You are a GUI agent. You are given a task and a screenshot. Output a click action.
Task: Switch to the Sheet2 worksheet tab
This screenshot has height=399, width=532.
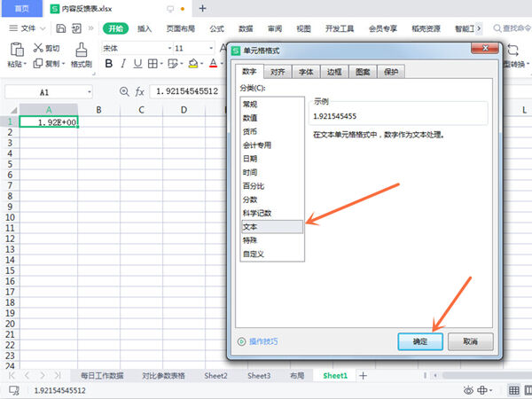pyautogui.click(x=215, y=376)
